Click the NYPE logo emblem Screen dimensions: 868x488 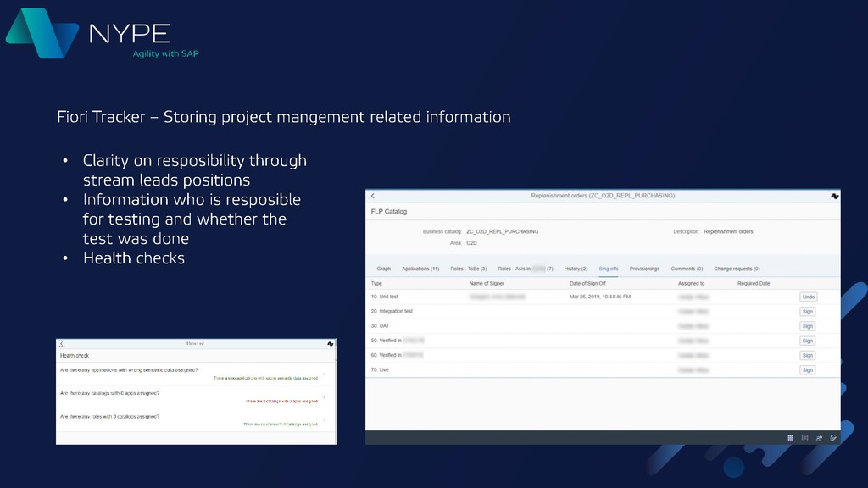pos(42,33)
